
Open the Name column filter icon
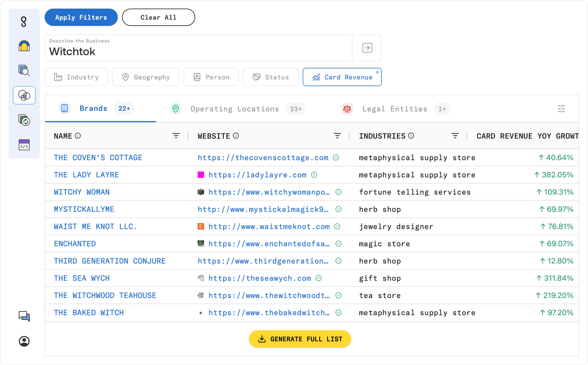coord(176,136)
